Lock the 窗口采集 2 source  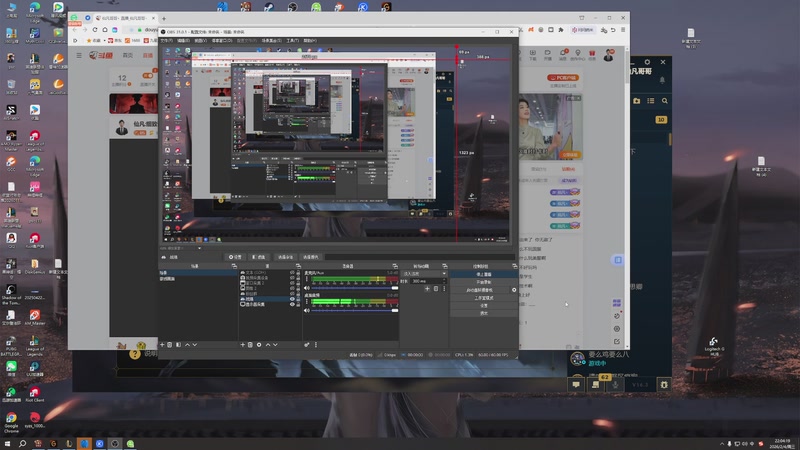pos(298,283)
